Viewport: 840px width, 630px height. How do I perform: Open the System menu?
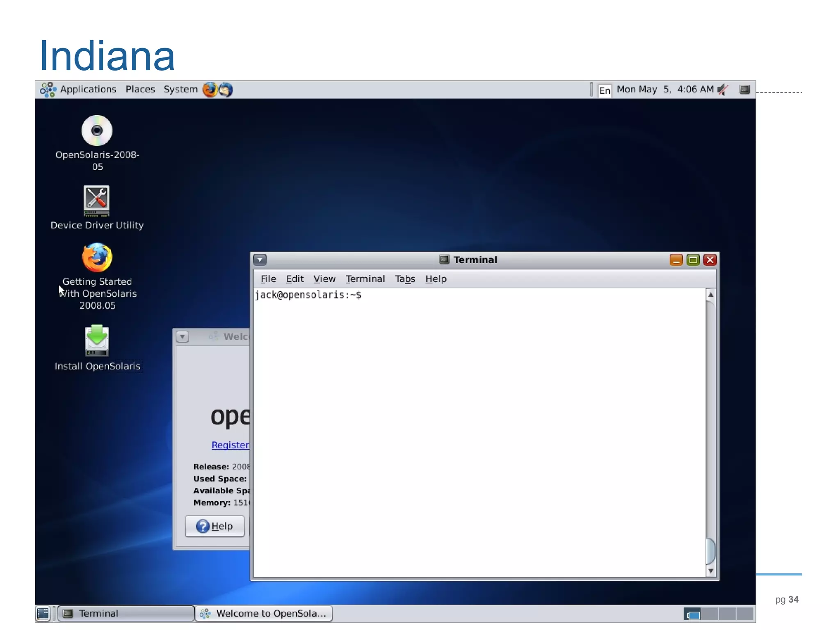coord(180,89)
